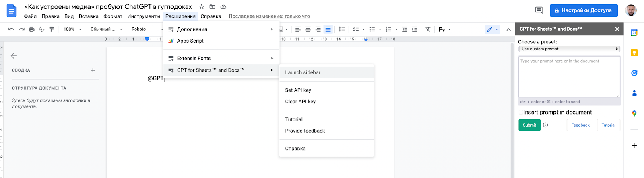The width and height of the screenshot is (644, 178).
Task: Open comment history
Action: [x=539, y=10]
